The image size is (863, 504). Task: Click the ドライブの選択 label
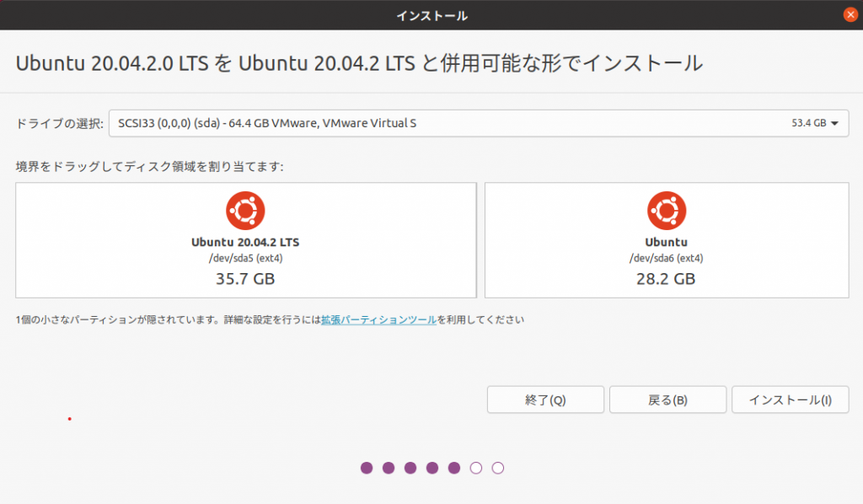click(59, 124)
